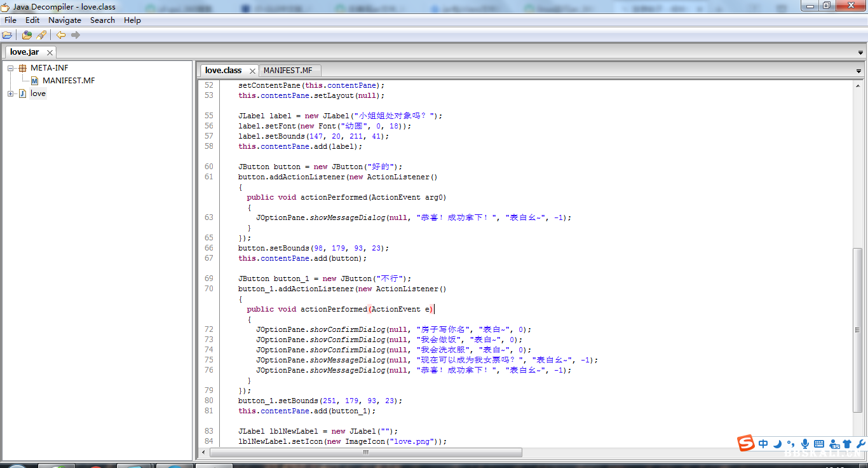Open the Search menu
The width and height of the screenshot is (868, 468).
[x=102, y=20]
